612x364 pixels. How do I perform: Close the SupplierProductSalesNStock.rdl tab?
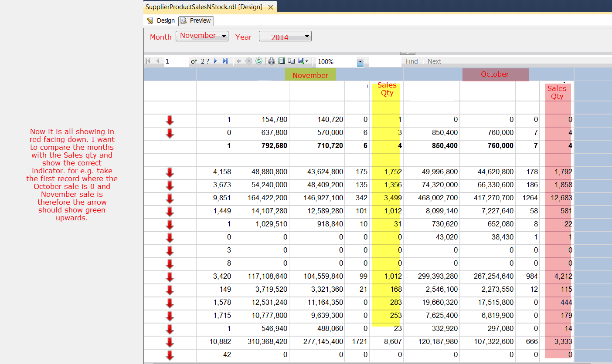pyautogui.click(x=271, y=7)
